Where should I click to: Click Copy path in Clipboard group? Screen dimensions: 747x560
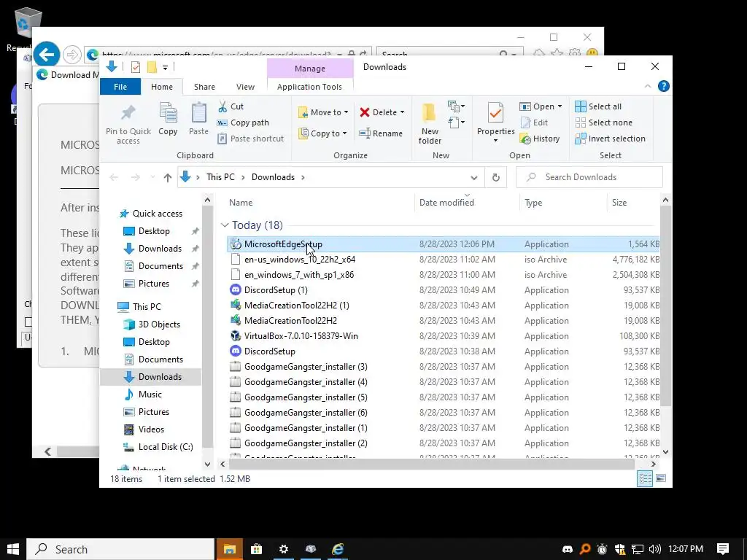[x=243, y=122]
